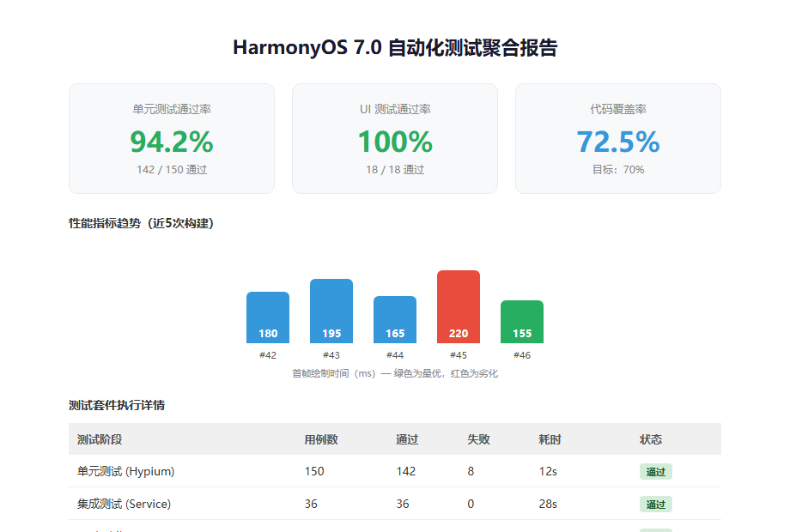
Task: Select build label #45
Action: point(459,355)
